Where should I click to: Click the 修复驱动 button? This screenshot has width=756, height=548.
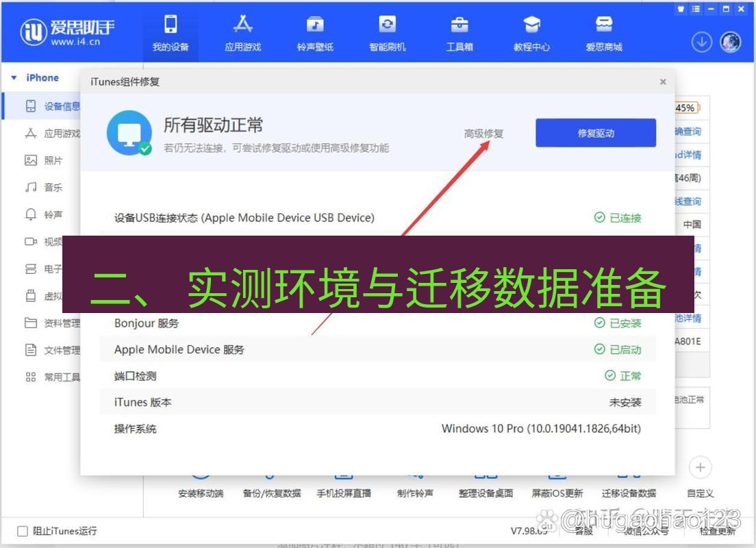coord(596,133)
